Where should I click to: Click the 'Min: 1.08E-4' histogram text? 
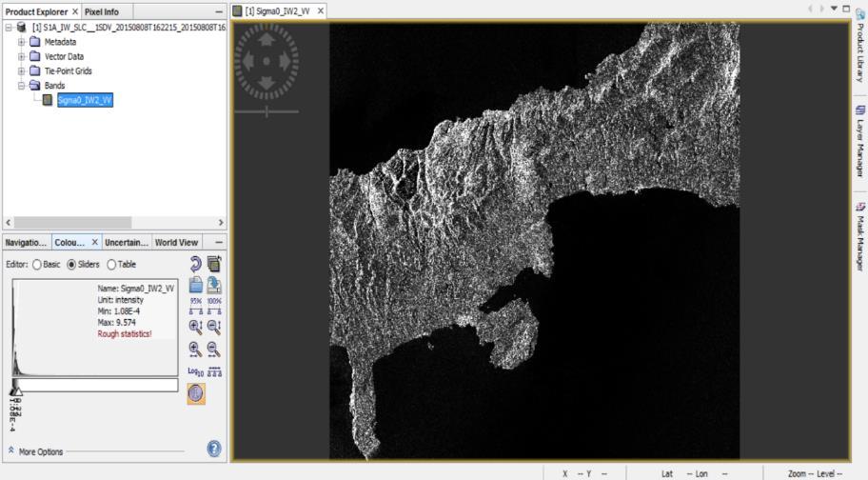(x=118, y=311)
